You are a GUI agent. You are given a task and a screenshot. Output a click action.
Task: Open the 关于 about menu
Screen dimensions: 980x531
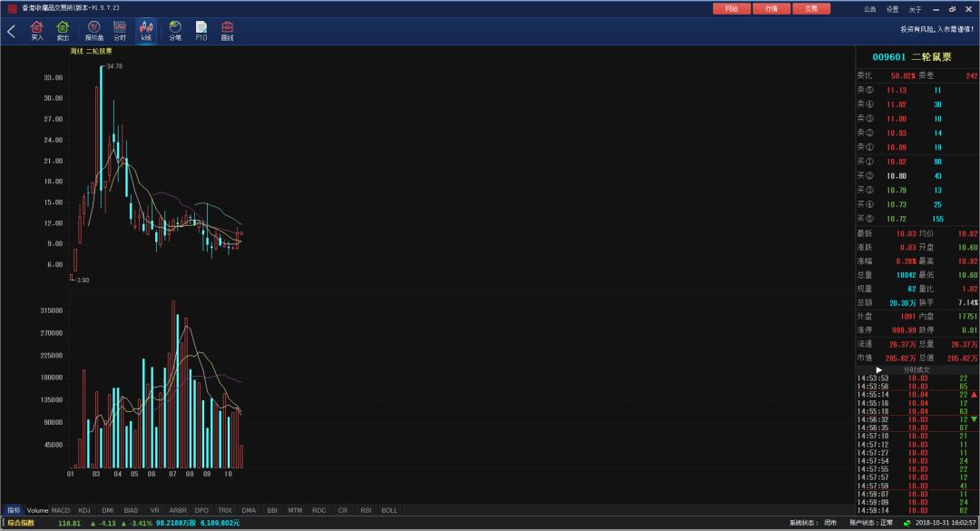[915, 9]
